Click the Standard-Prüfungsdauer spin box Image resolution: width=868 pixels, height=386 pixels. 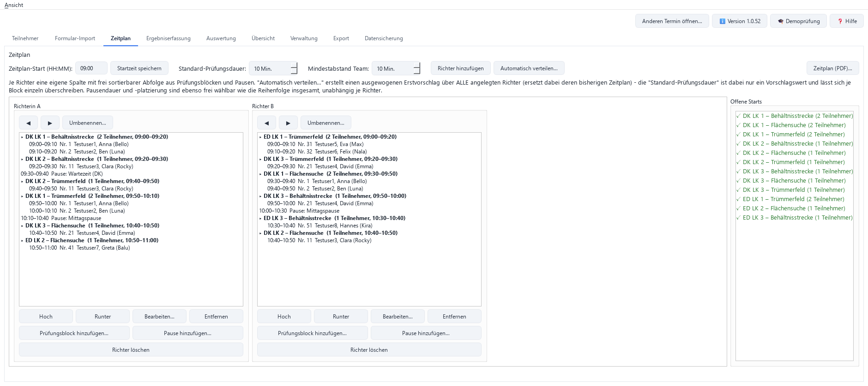[x=273, y=68]
